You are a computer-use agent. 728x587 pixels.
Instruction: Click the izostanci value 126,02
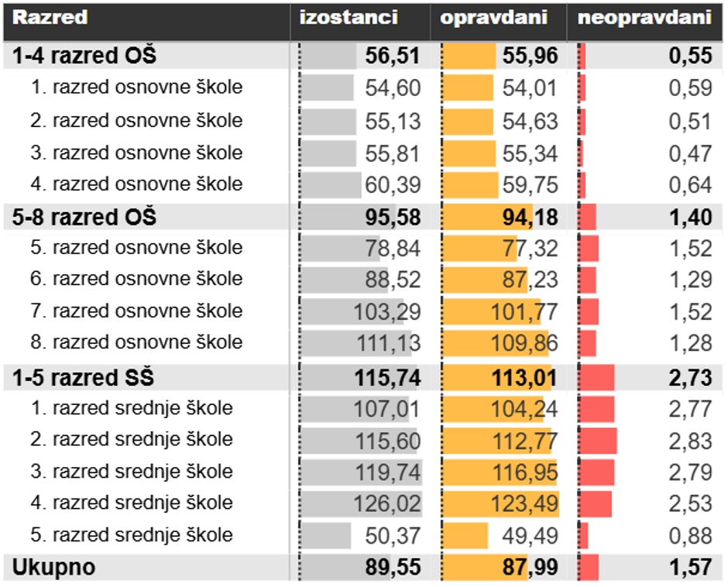point(387,504)
